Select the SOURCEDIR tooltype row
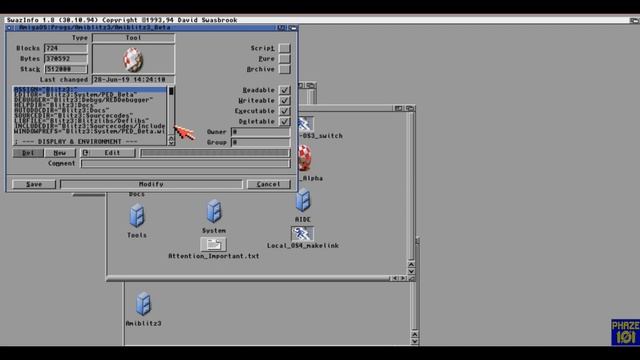This screenshot has height=360, width=640. point(90,115)
